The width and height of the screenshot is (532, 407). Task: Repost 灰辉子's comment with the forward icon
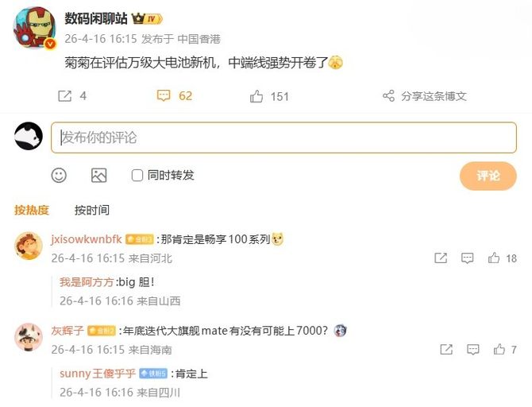(446, 349)
